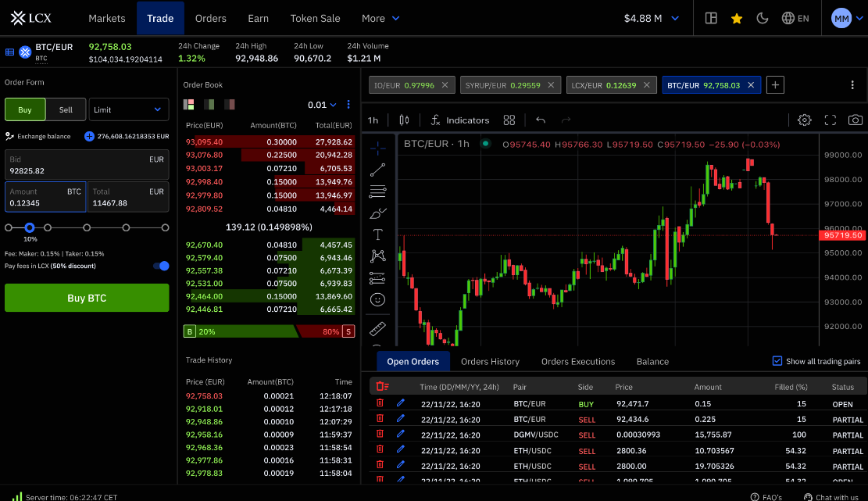Select the ruler measure tool
Viewport: 868px width, 501px height.
tap(378, 329)
